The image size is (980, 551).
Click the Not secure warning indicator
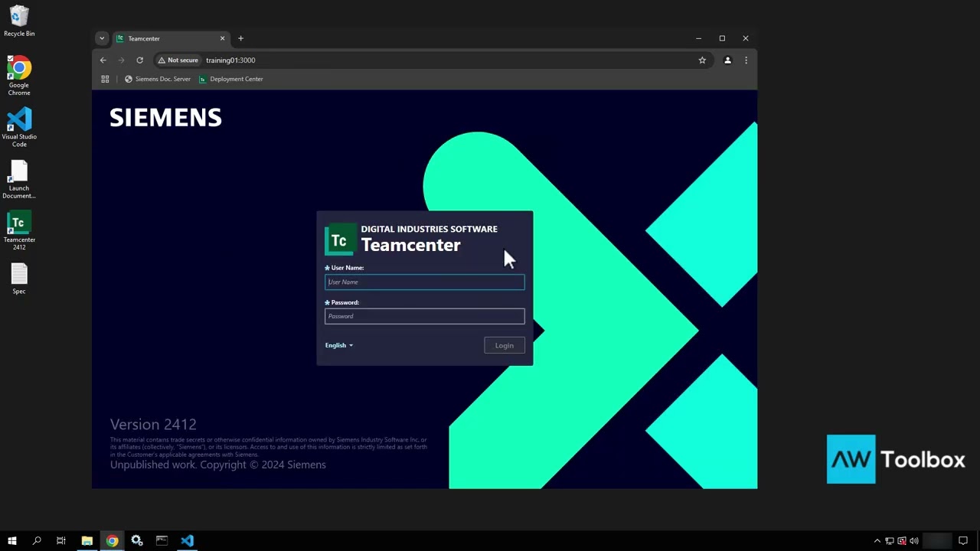click(x=178, y=60)
